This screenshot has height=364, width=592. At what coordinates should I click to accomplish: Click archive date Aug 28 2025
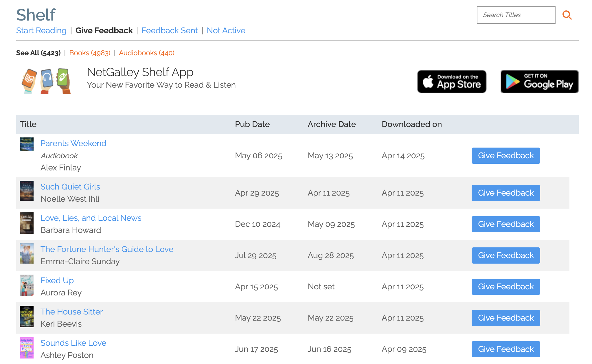(331, 255)
